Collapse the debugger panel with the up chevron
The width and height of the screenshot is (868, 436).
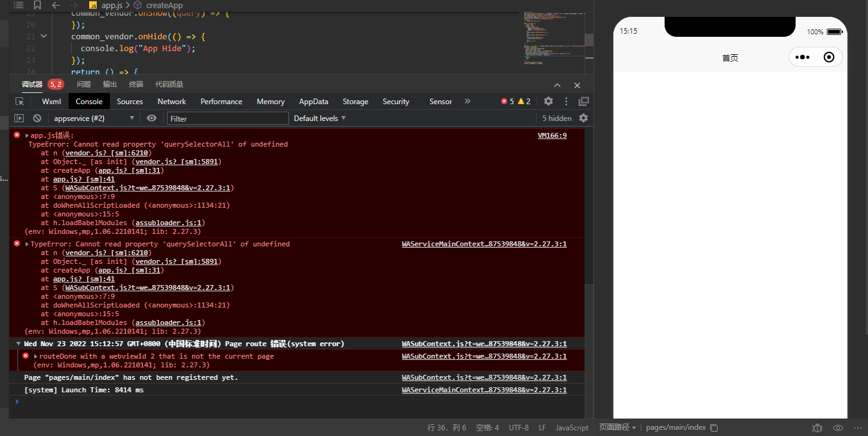click(x=558, y=85)
